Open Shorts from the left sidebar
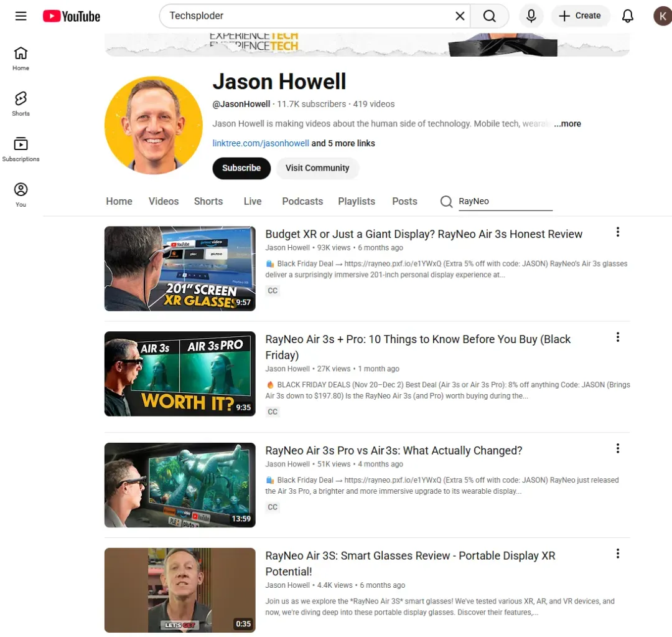This screenshot has height=637, width=672. 21,103
